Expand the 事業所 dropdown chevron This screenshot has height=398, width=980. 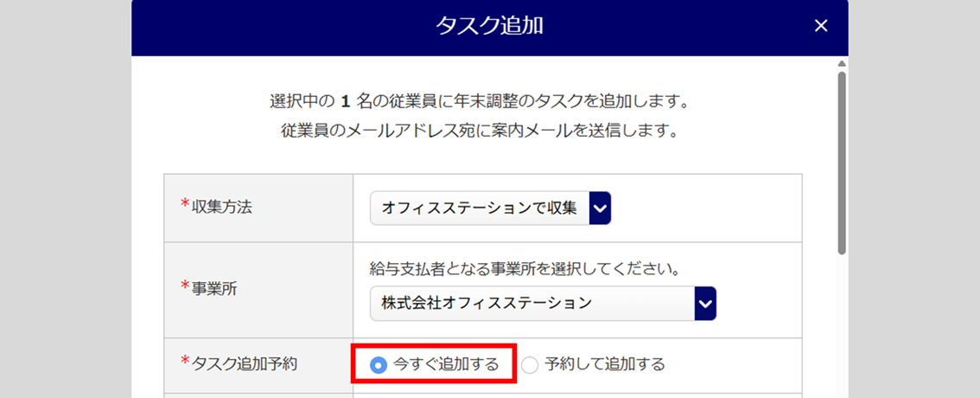705,303
